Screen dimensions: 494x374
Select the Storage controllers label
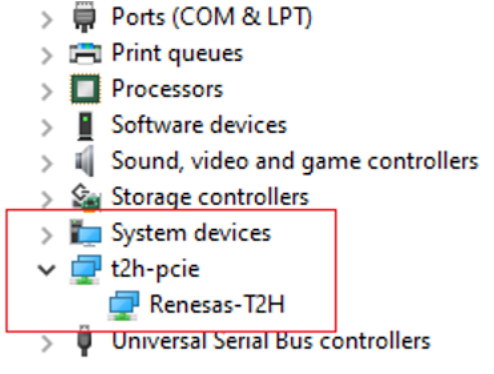pyautogui.click(x=210, y=197)
